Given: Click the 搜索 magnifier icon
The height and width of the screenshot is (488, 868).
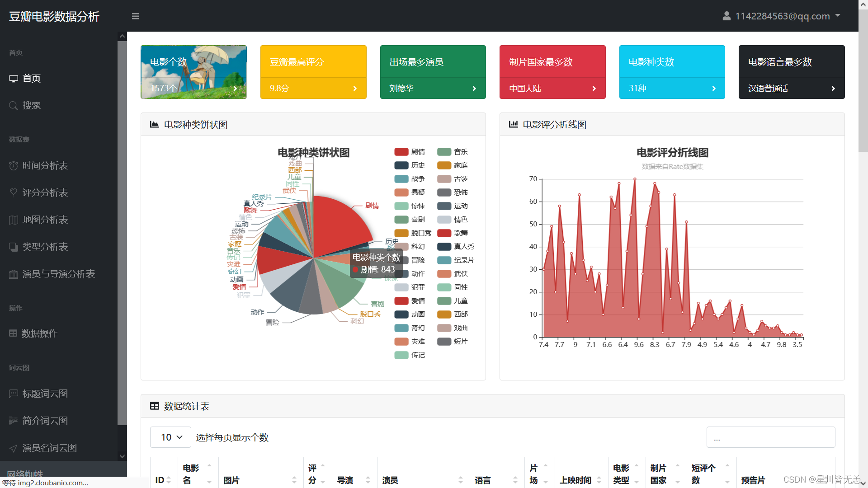Looking at the screenshot, I should (x=14, y=106).
